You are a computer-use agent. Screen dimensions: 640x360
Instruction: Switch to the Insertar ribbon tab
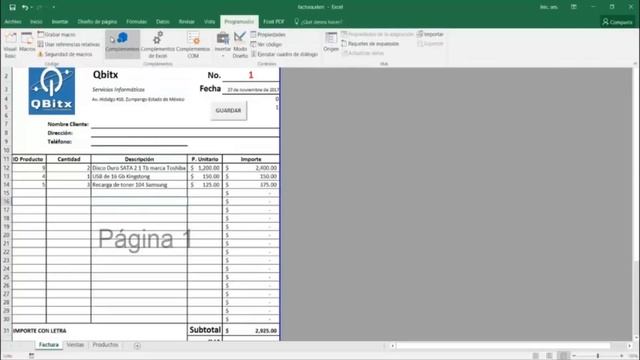pos(60,22)
